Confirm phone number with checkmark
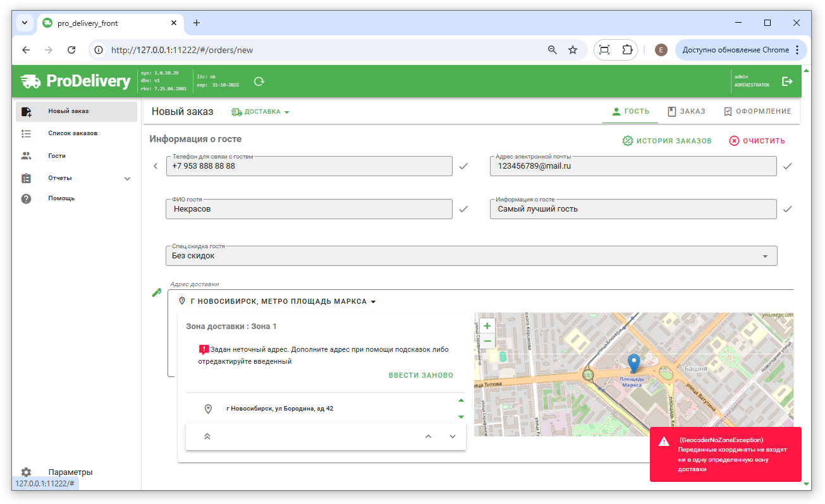Viewport: 825px width, 504px height. point(463,166)
